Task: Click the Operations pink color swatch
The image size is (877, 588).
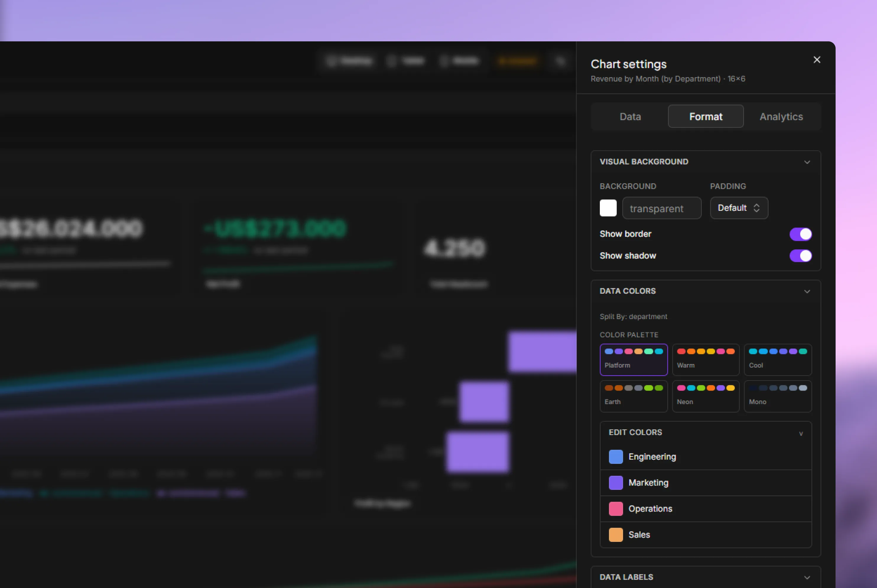Action: point(616,509)
